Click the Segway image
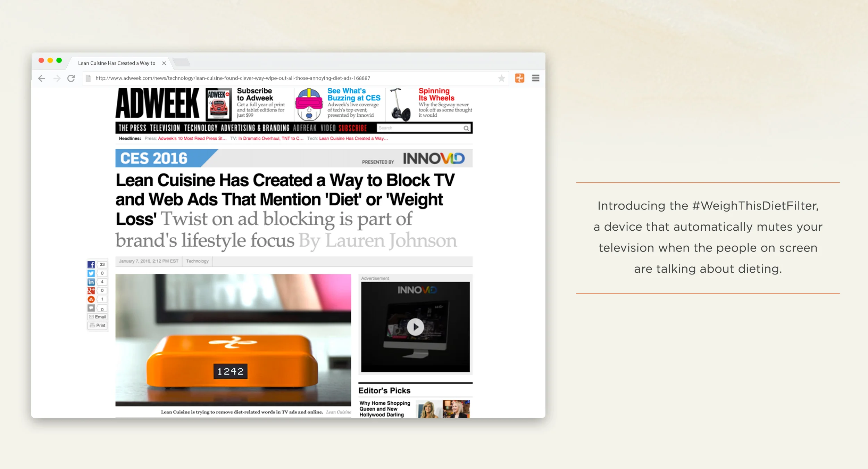Viewport: 868px width, 469px height. [400, 104]
